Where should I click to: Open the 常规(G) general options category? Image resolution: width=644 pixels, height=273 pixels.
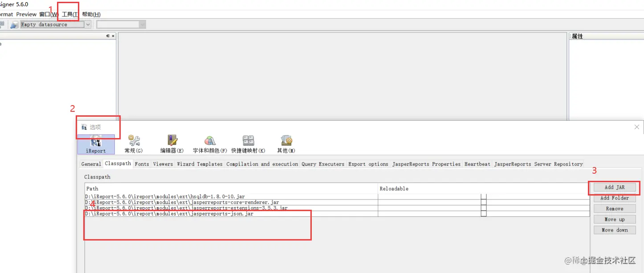[x=134, y=145]
